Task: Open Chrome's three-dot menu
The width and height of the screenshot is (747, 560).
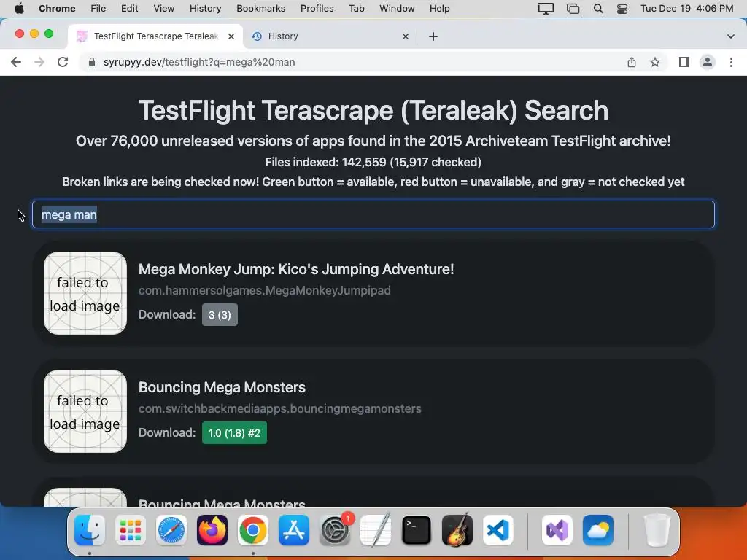Action: (731, 62)
